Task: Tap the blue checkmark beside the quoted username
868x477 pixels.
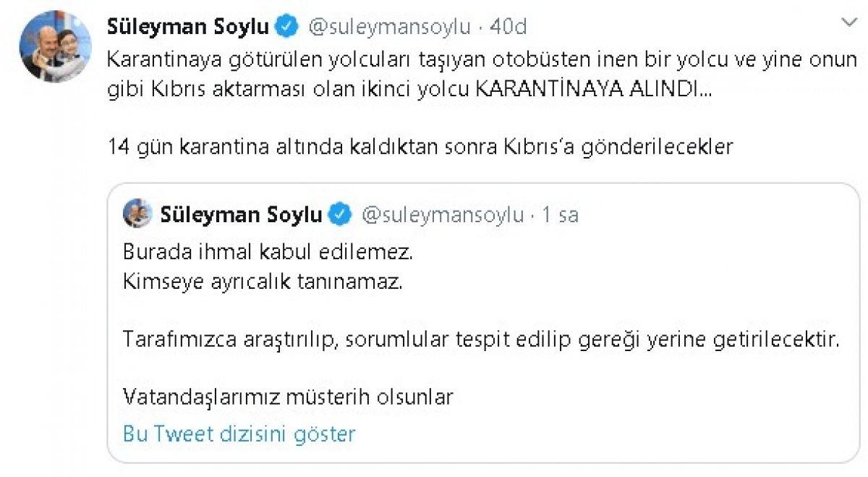Action: tap(339, 214)
